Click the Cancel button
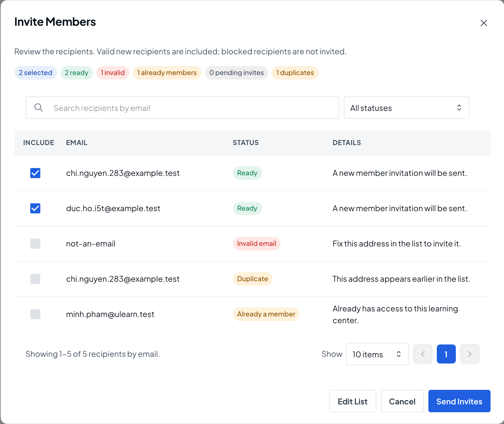 point(402,401)
